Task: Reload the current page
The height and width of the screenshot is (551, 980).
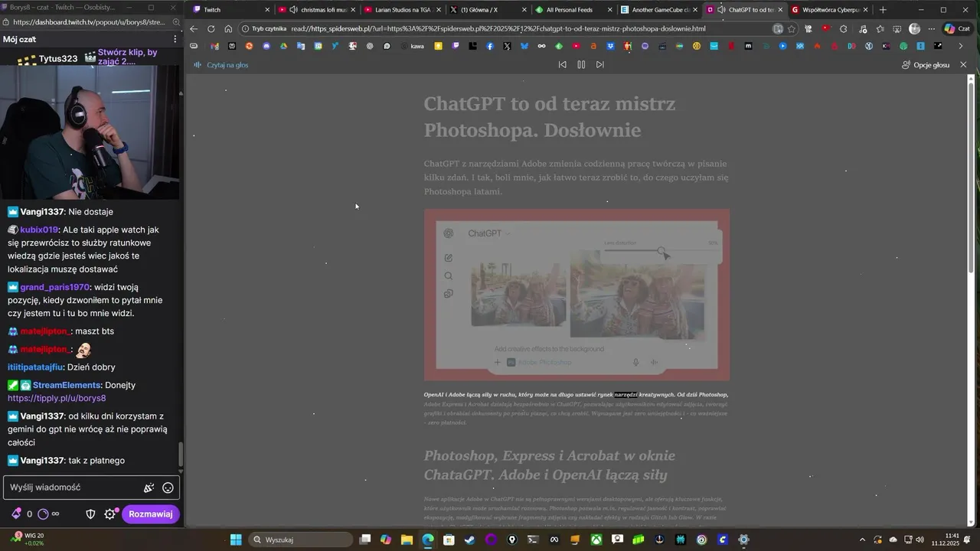Action: [x=211, y=29]
